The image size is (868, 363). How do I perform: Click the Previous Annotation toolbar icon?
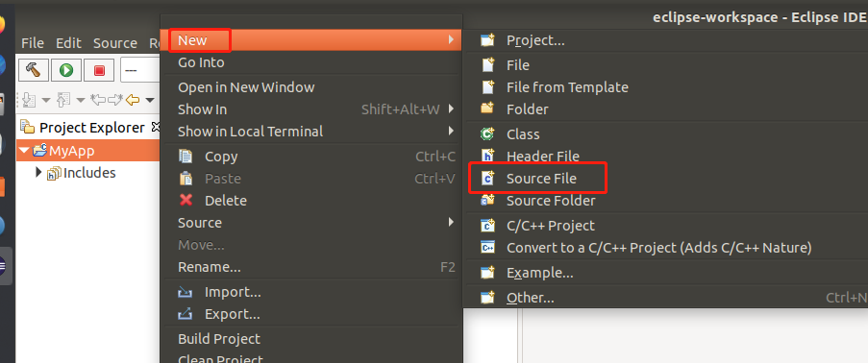[63, 100]
